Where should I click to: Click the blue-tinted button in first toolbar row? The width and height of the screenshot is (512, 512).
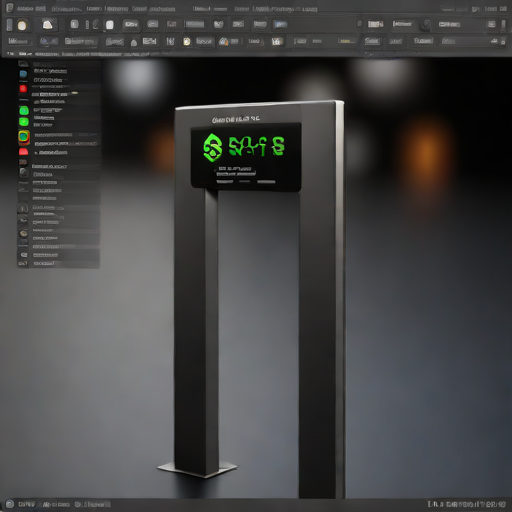tap(280, 24)
